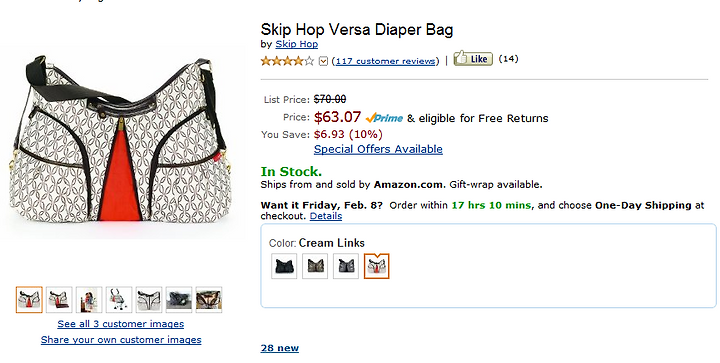The image size is (720, 363).
Task: Open 117 customer reviews link
Action: tap(385, 61)
